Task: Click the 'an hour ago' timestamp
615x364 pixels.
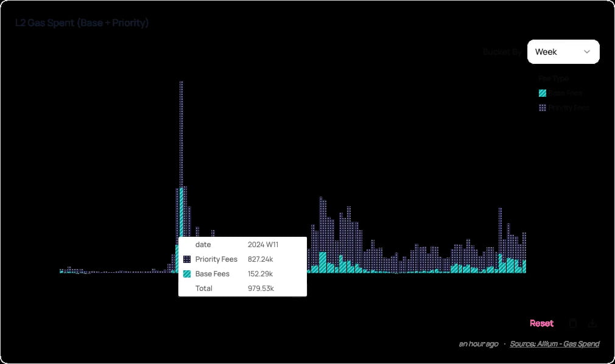Action: point(479,343)
